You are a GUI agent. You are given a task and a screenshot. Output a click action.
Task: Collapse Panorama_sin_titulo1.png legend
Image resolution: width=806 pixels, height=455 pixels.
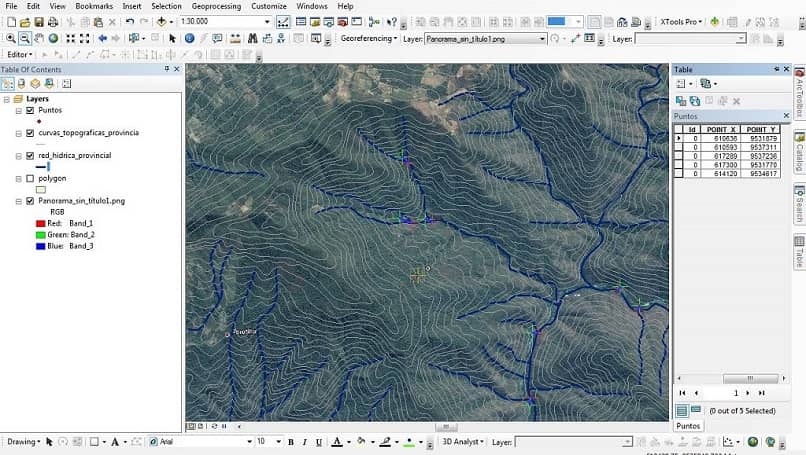click(x=19, y=201)
